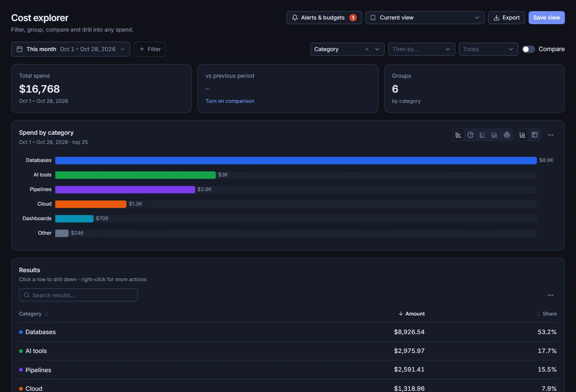Sort results by the Category column
Viewport: 576px width, 392px height.
33,314
